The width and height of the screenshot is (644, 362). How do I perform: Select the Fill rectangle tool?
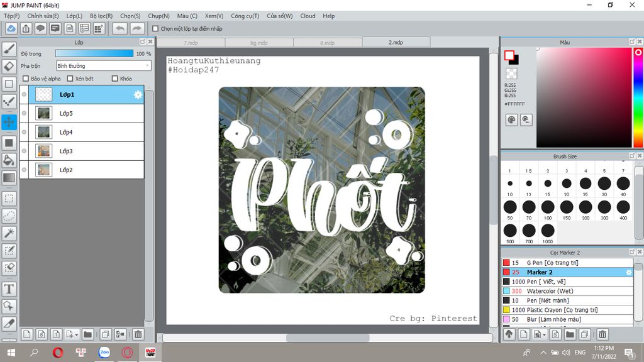tap(9, 143)
